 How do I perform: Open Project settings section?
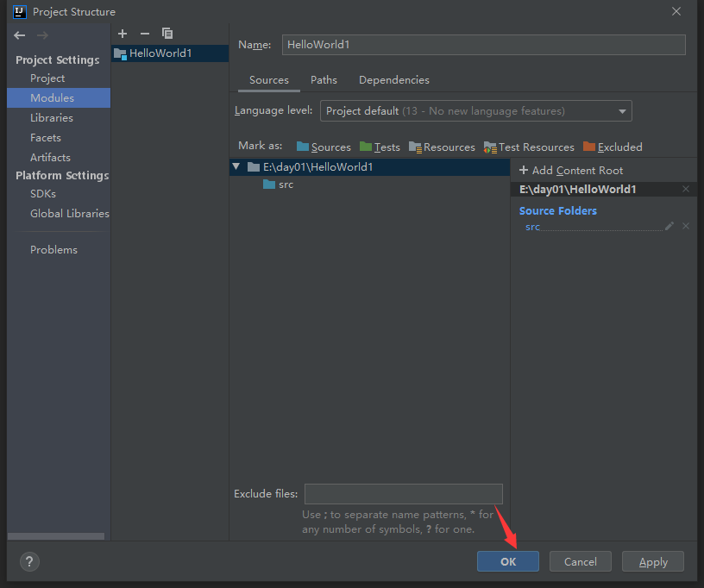pos(47,78)
